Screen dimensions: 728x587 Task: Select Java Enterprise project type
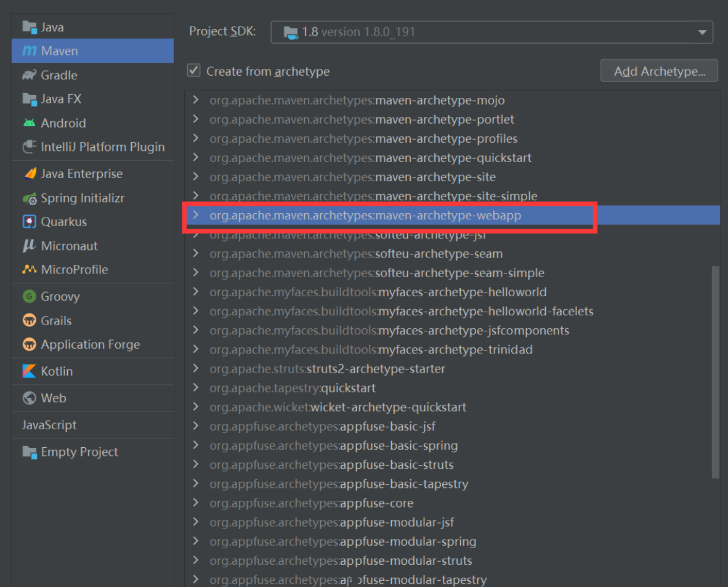click(x=92, y=174)
